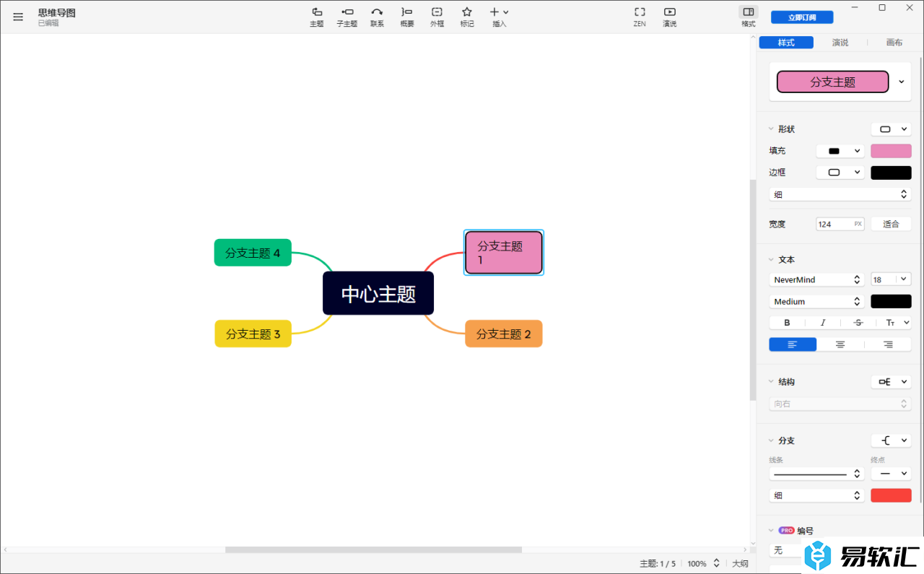
Task: Click the 大纲 outline view button
Action: point(740,564)
